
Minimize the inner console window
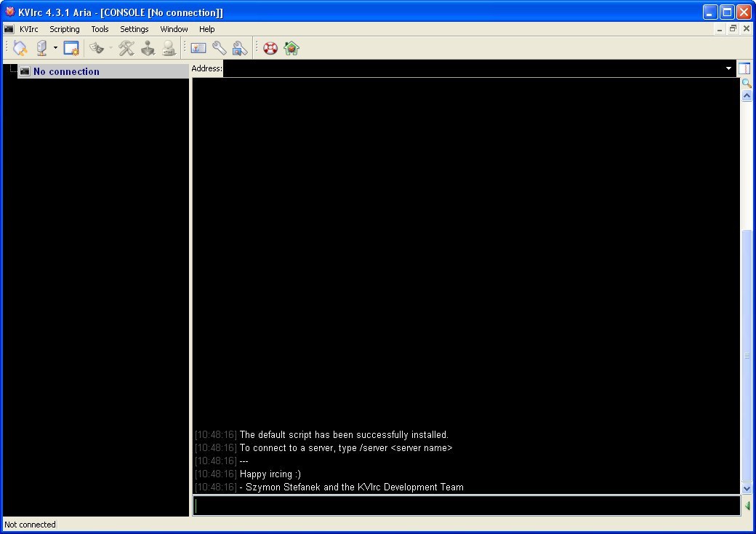[720, 29]
